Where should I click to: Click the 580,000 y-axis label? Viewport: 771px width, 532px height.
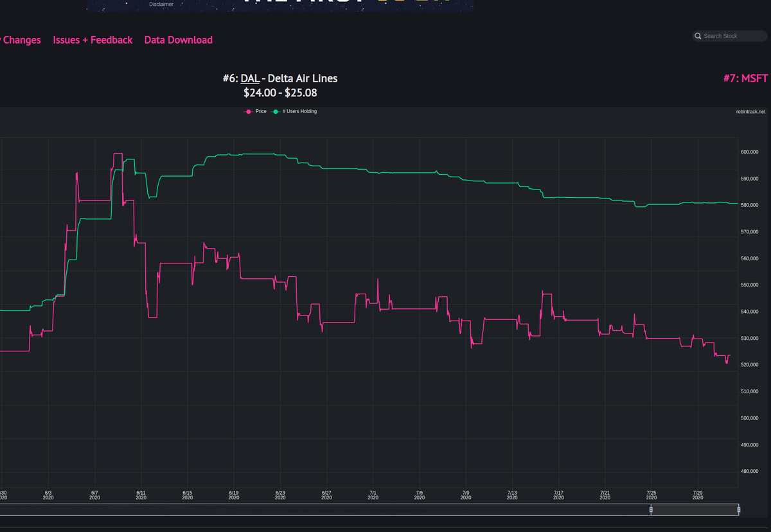pos(750,205)
